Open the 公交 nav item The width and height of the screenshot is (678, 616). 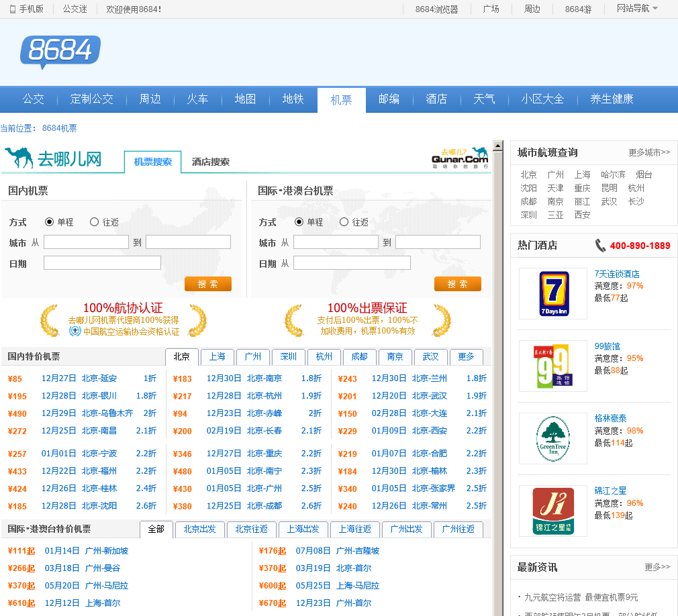tap(34, 99)
